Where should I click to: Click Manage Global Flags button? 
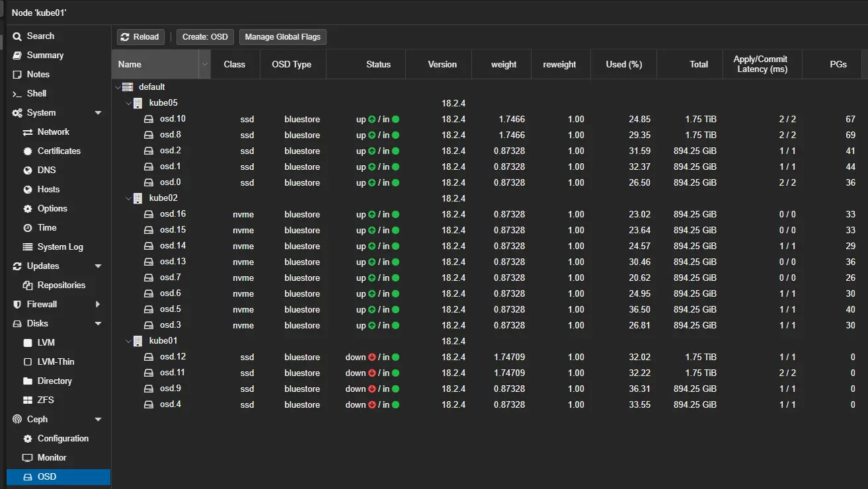pyautogui.click(x=282, y=37)
